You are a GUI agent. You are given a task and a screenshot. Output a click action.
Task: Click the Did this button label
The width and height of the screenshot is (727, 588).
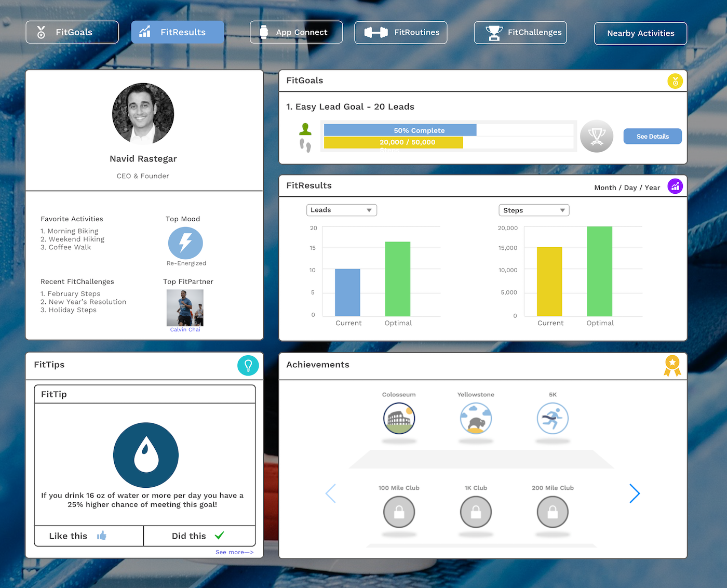(189, 536)
